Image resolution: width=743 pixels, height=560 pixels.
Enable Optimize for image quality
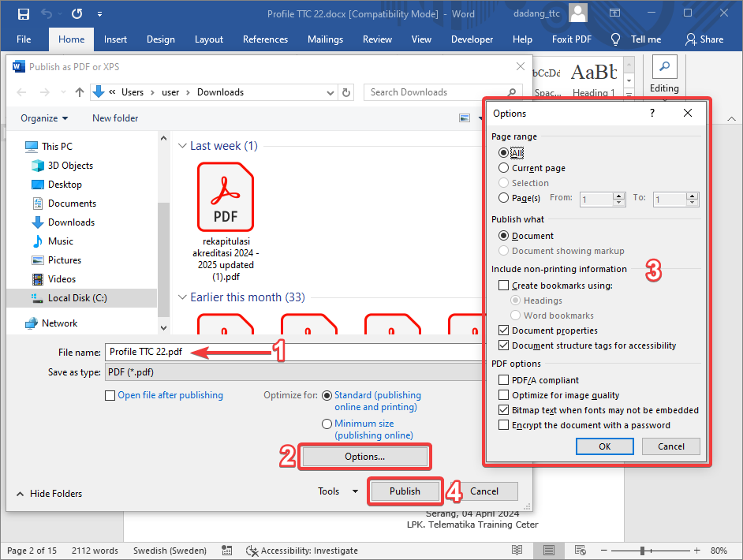coord(504,395)
